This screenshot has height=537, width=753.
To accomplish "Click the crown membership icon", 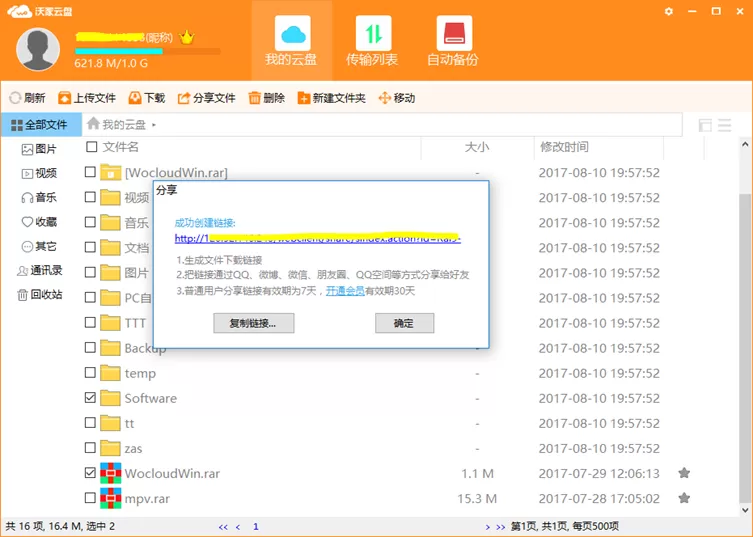I will coord(186,37).
